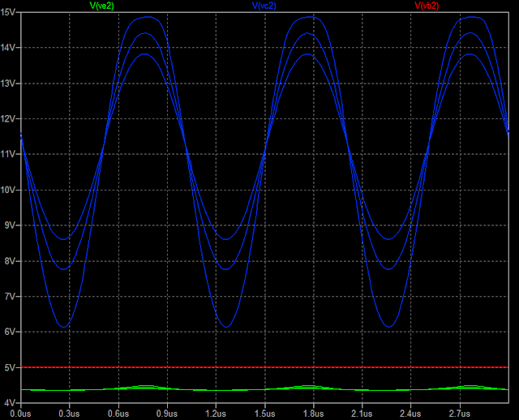The width and height of the screenshot is (519, 420).
Task: Click the 0.3us time axis label
Action: (69, 414)
